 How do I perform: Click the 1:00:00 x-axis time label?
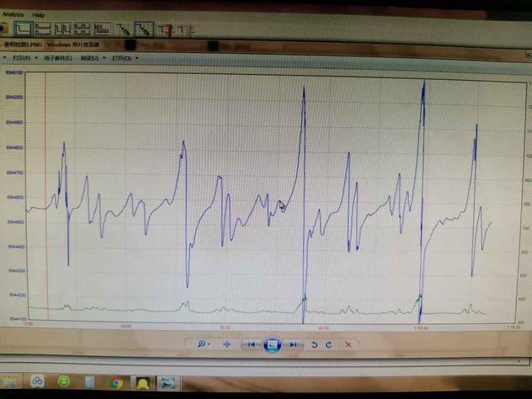(421, 328)
